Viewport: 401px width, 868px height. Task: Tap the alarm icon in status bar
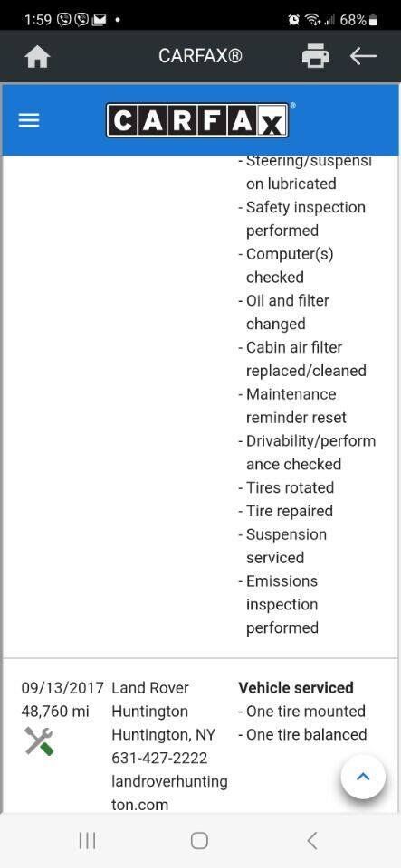[293, 21]
